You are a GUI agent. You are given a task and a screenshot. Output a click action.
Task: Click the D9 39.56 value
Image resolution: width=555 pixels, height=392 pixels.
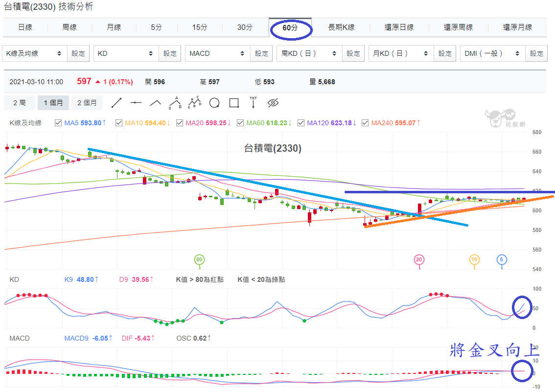click(x=136, y=279)
